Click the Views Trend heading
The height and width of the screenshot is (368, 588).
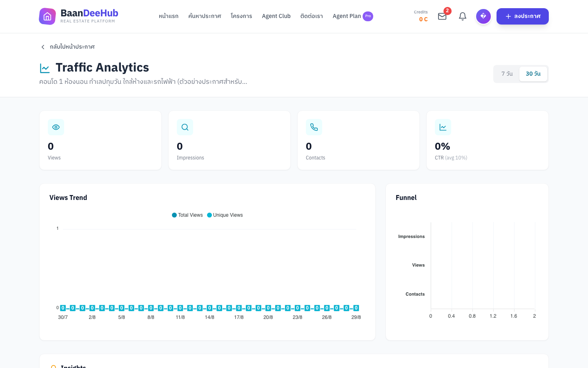point(68,198)
